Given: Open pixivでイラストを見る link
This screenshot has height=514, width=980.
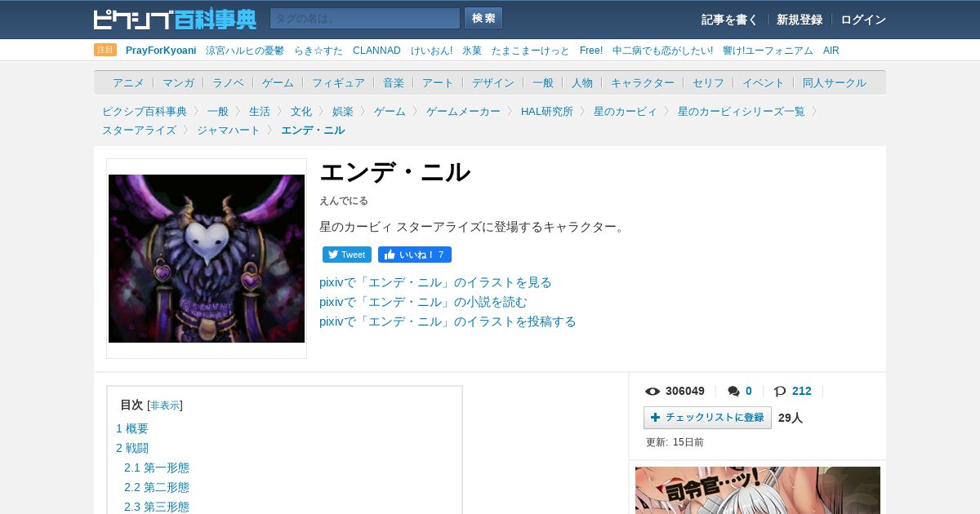Looking at the screenshot, I should [x=435, y=282].
